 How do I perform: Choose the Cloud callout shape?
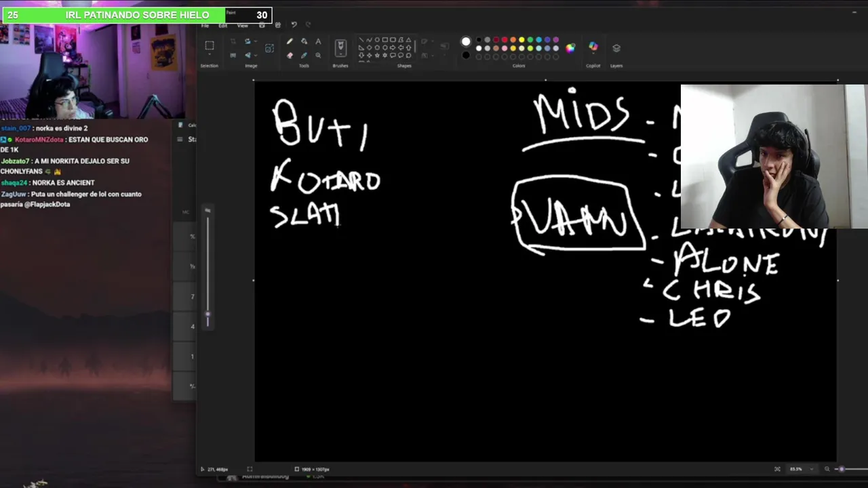click(408, 55)
